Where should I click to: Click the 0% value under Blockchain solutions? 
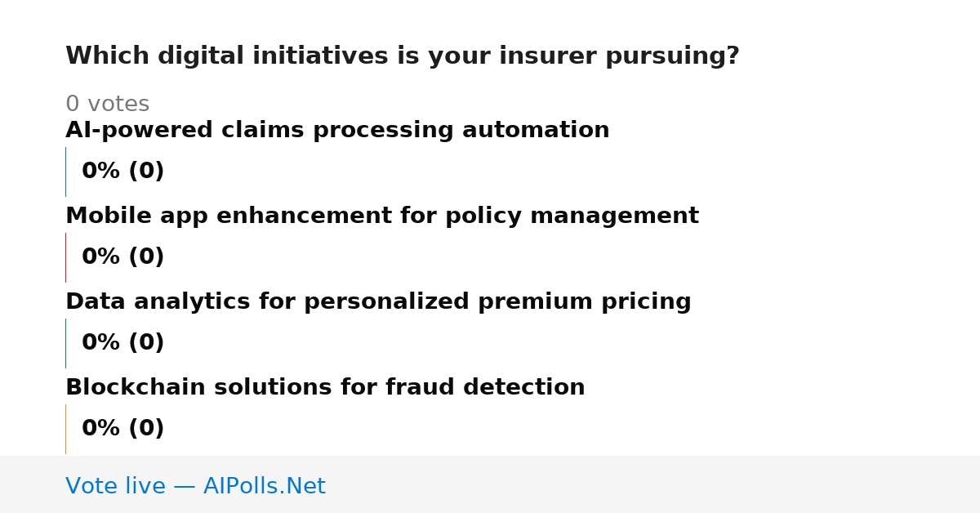click(x=101, y=429)
